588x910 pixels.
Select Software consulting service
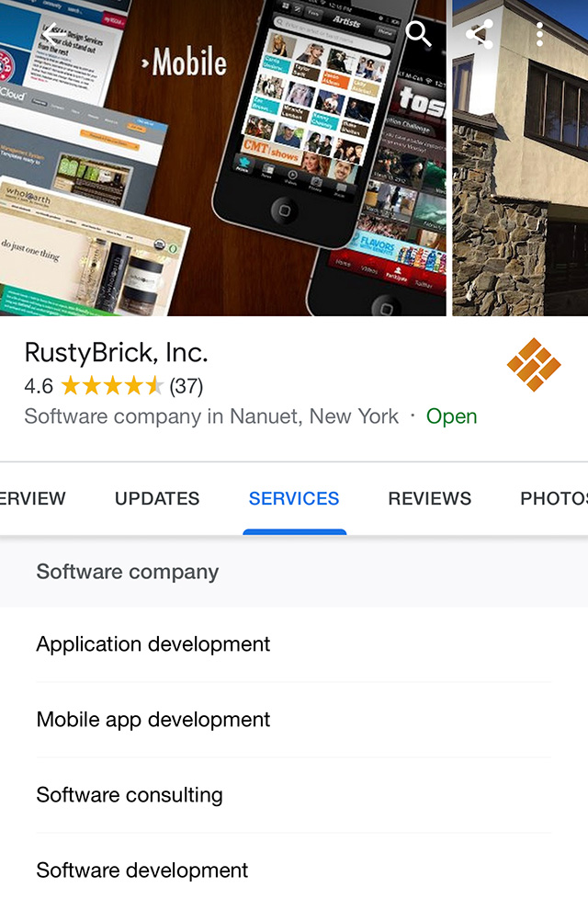(294, 795)
